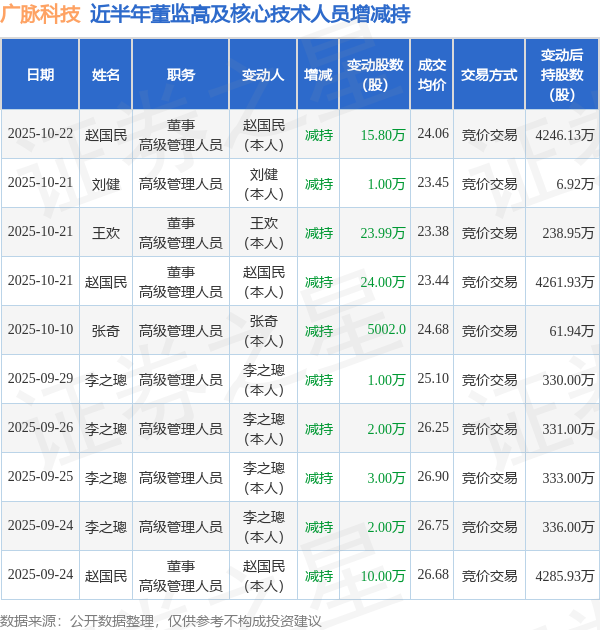Click the holding value 6.92万

pos(575,184)
